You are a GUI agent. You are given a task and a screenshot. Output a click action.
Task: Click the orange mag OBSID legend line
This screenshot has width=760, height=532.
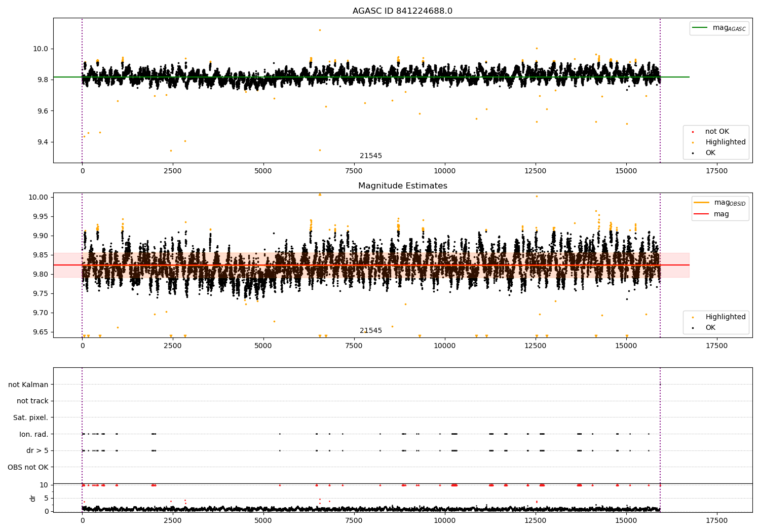pyautogui.click(x=702, y=202)
